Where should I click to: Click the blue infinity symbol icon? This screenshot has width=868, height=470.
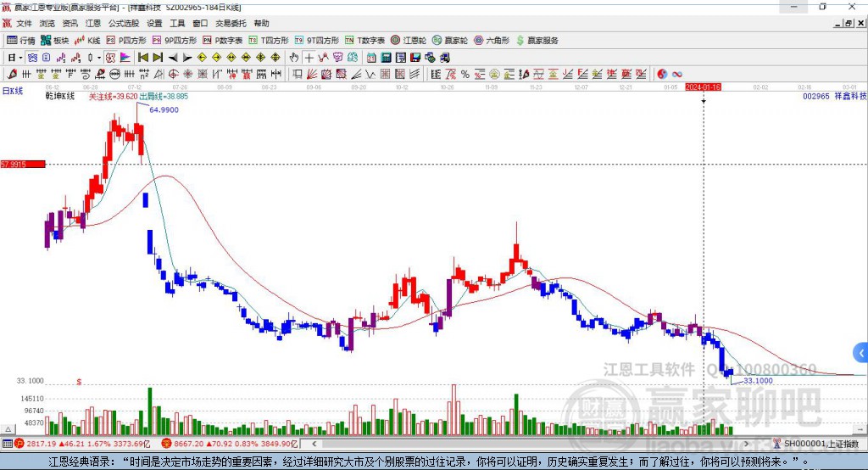click(677, 74)
